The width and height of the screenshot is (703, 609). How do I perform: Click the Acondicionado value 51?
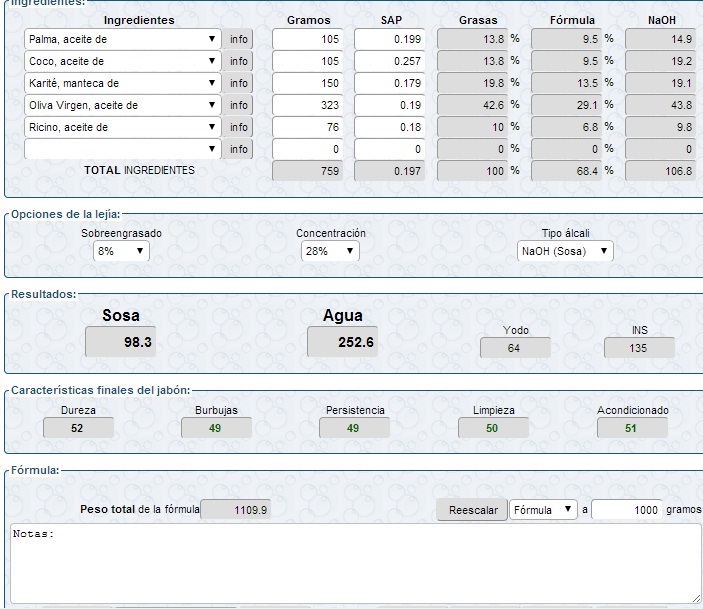(633, 428)
